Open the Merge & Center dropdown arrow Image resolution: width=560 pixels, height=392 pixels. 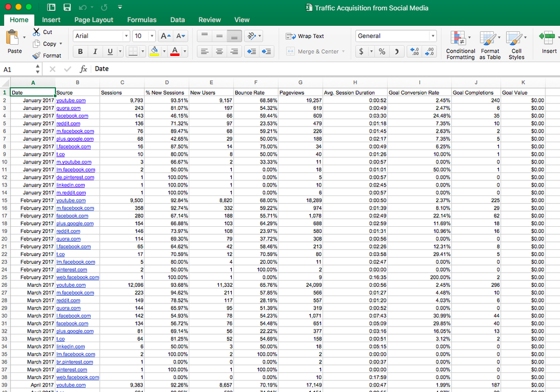(x=343, y=52)
